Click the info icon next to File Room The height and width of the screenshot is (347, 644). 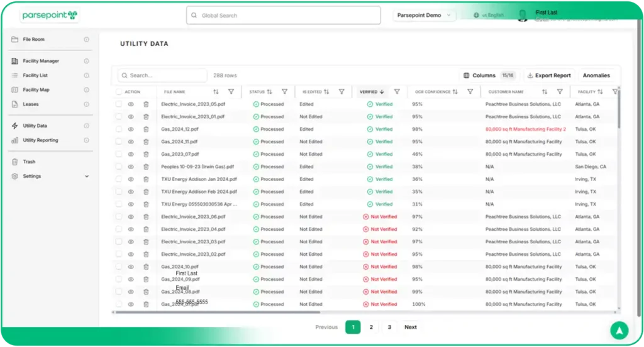click(87, 40)
